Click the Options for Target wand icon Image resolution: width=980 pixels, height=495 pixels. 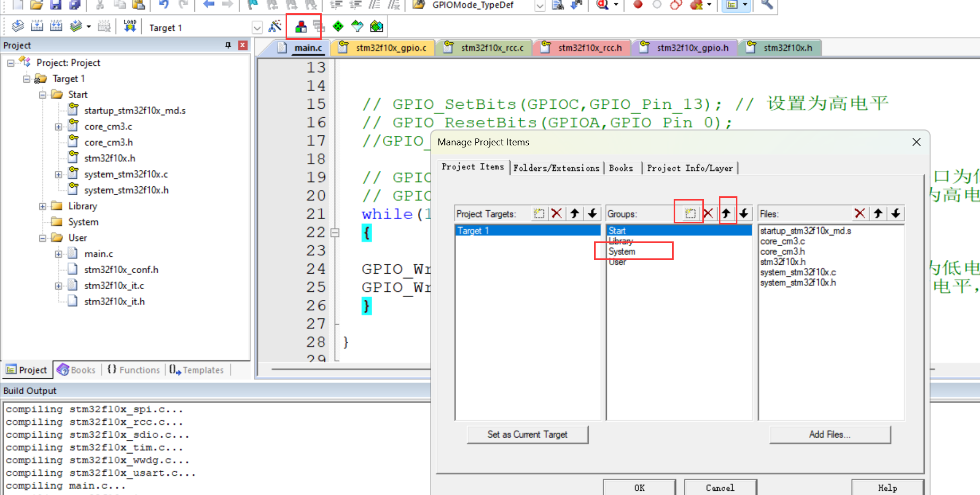[x=275, y=27]
